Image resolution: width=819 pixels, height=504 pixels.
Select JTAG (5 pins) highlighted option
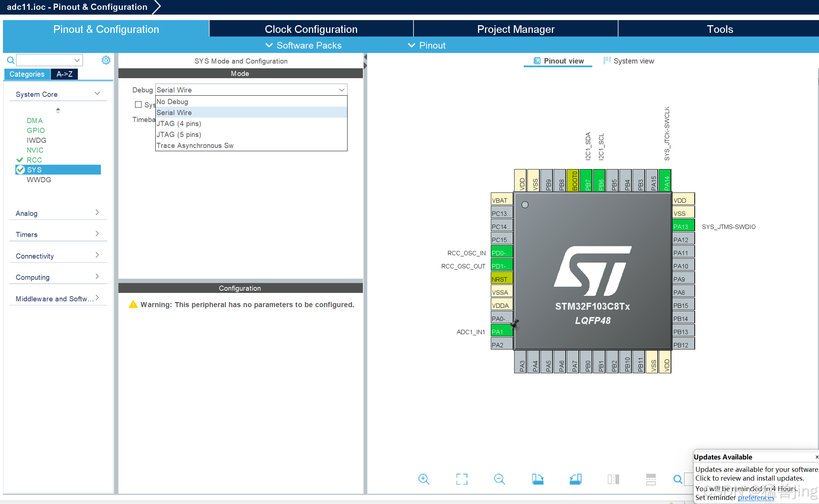tap(179, 134)
